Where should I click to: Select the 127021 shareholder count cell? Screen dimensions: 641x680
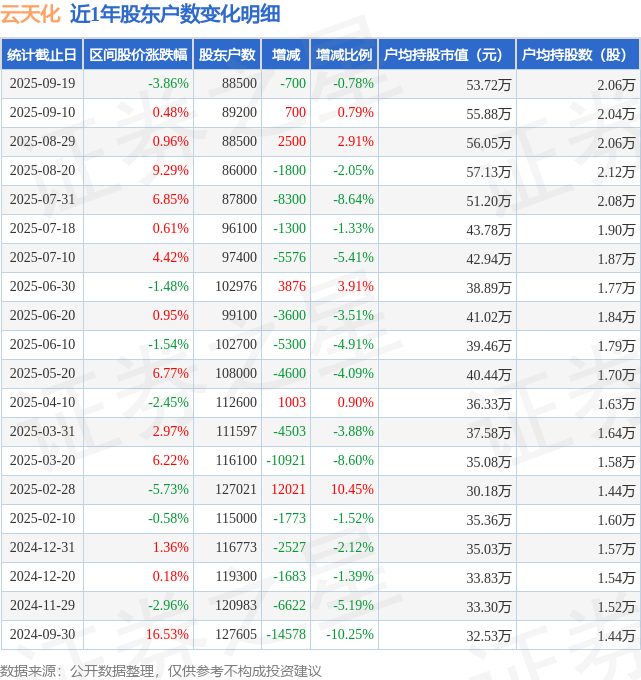point(235,489)
